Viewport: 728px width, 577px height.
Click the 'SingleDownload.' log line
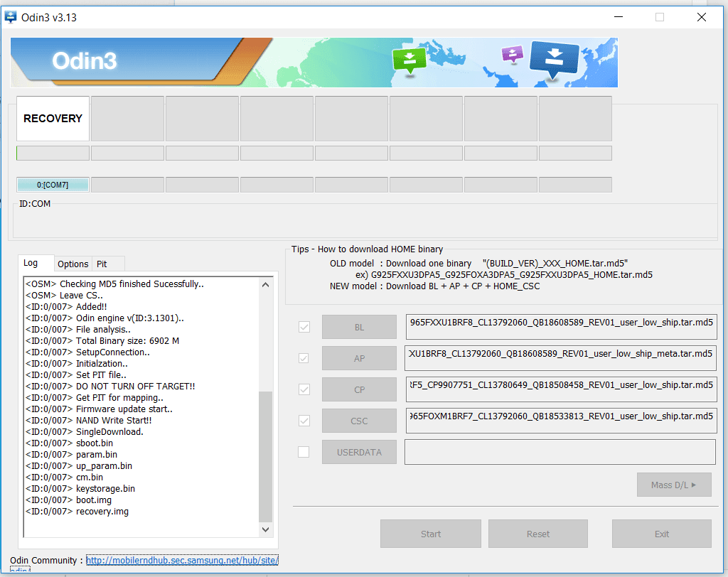pos(85,432)
